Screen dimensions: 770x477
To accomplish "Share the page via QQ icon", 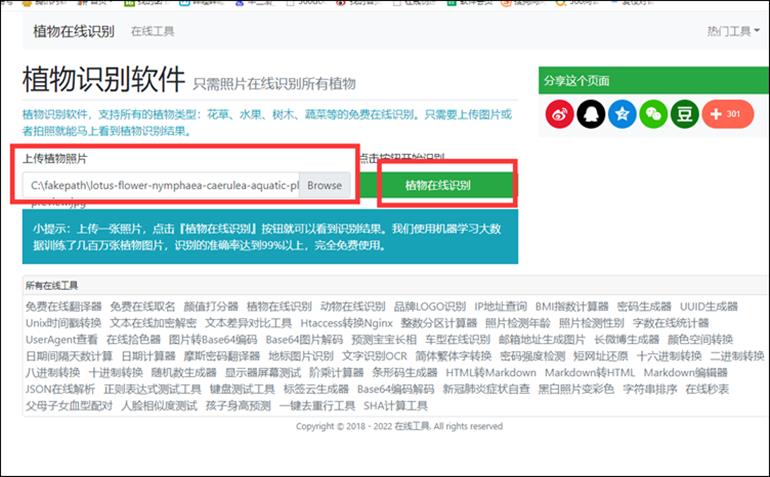I will click(x=591, y=114).
